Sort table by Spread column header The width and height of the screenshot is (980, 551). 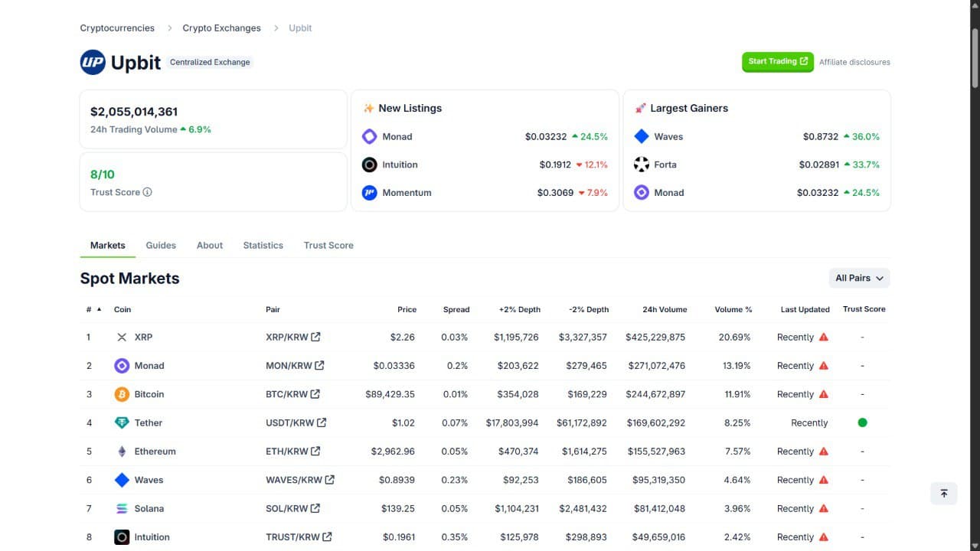(x=456, y=309)
